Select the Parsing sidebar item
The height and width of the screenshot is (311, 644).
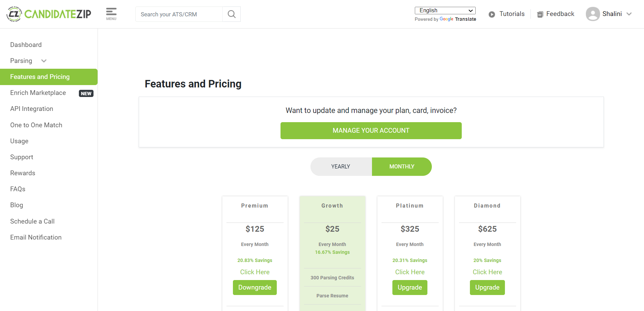tap(21, 61)
